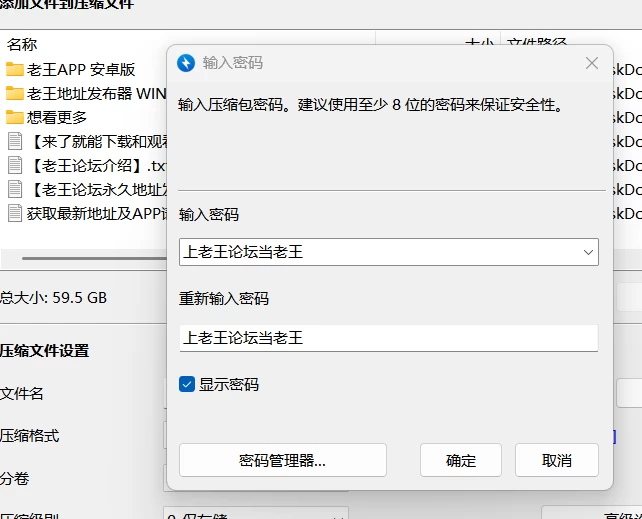Click the 名称 column header
The height and width of the screenshot is (519, 642).
pos(22,44)
